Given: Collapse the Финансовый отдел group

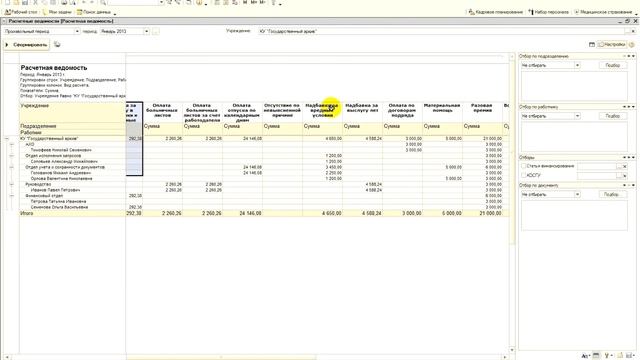Looking at the screenshot, I should pyautogui.click(x=11, y=196).
